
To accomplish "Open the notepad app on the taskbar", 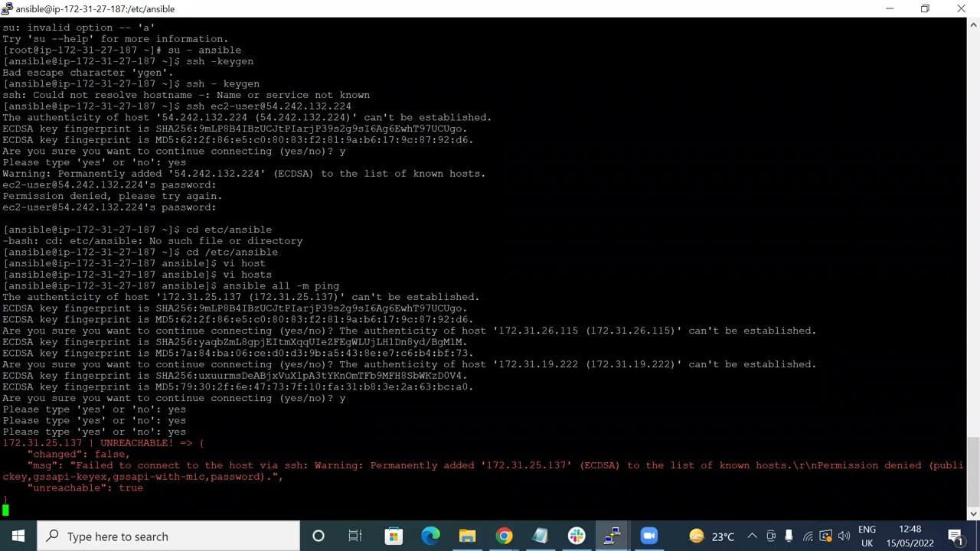I will click(541, 536).
